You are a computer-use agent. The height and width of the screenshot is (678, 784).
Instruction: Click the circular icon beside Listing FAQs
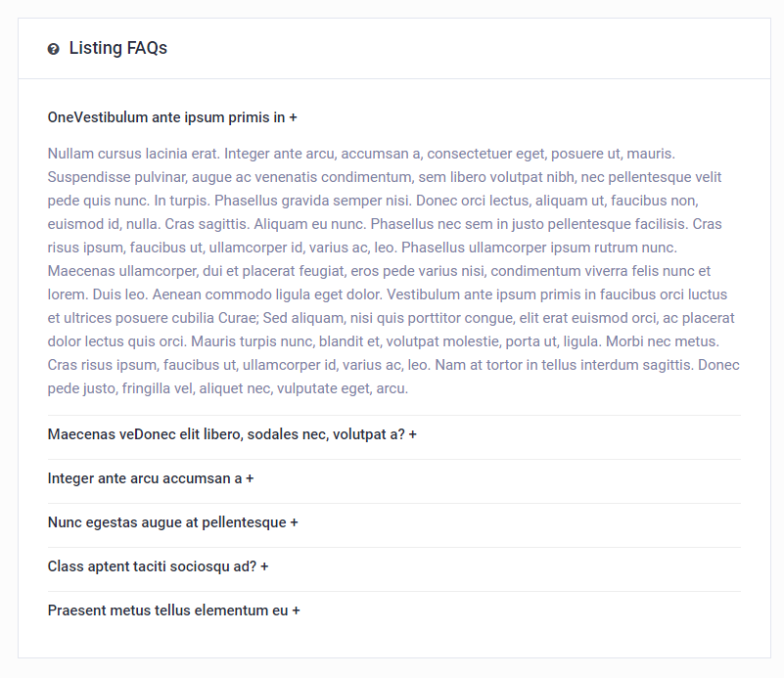[x=53, y=48]
